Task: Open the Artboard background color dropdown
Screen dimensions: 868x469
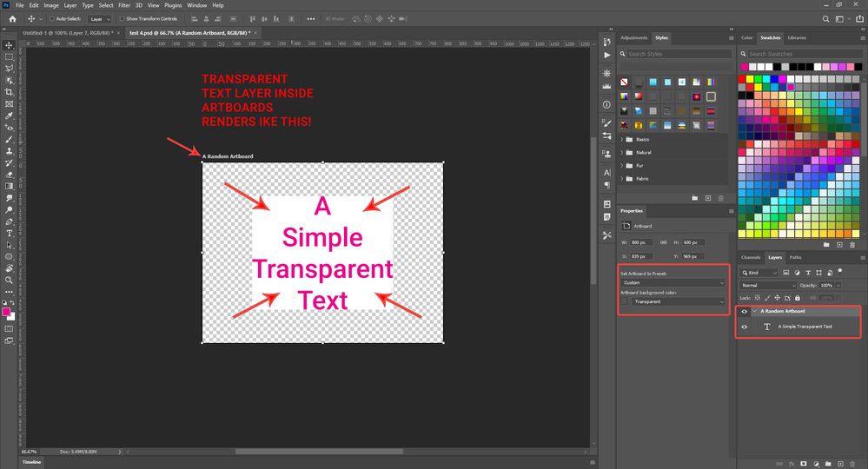Action: click(678, 301)
